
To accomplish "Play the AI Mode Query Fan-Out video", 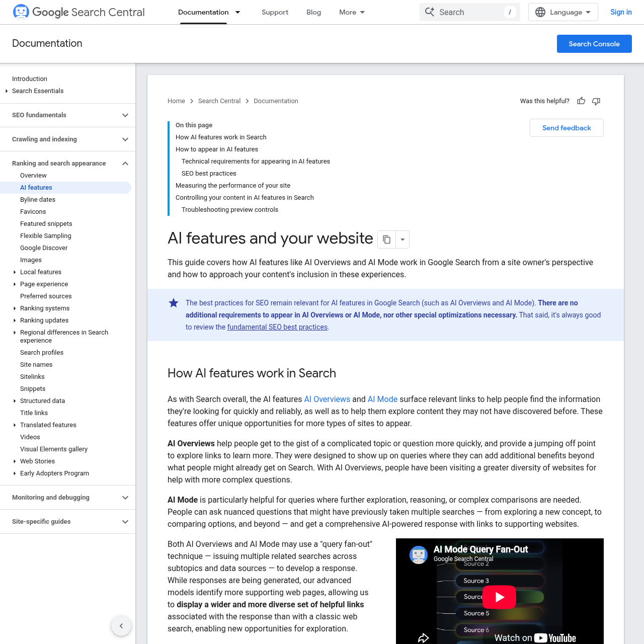I will pos(499,597).
